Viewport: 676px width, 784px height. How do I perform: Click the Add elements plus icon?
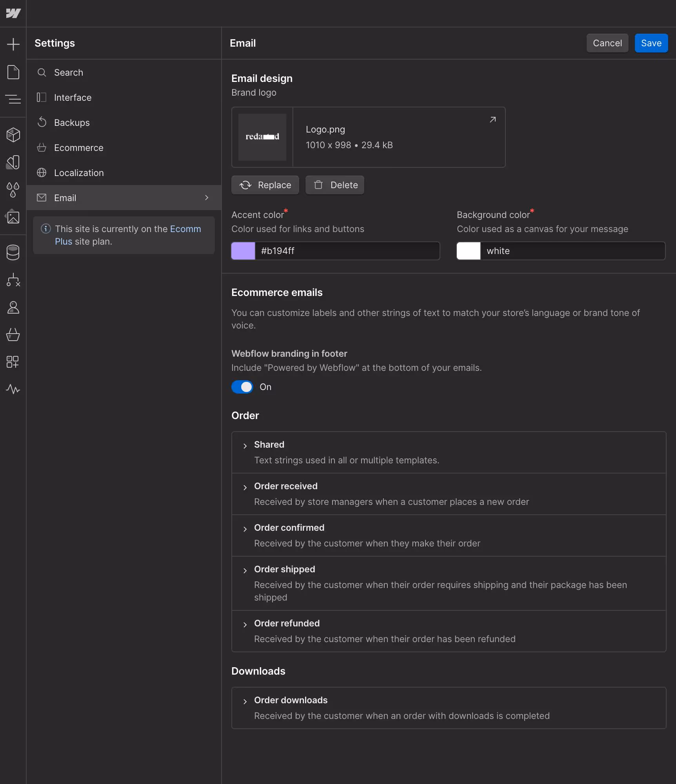pos(13,44)
